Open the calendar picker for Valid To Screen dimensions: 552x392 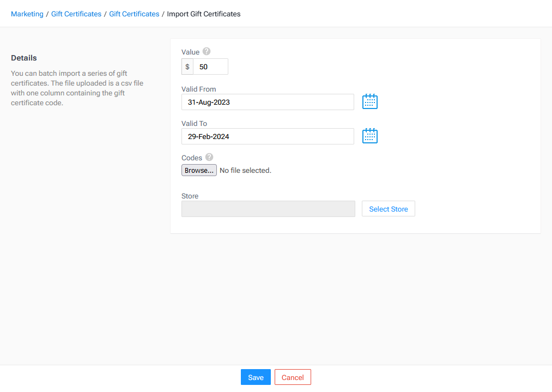click(370, 136)
